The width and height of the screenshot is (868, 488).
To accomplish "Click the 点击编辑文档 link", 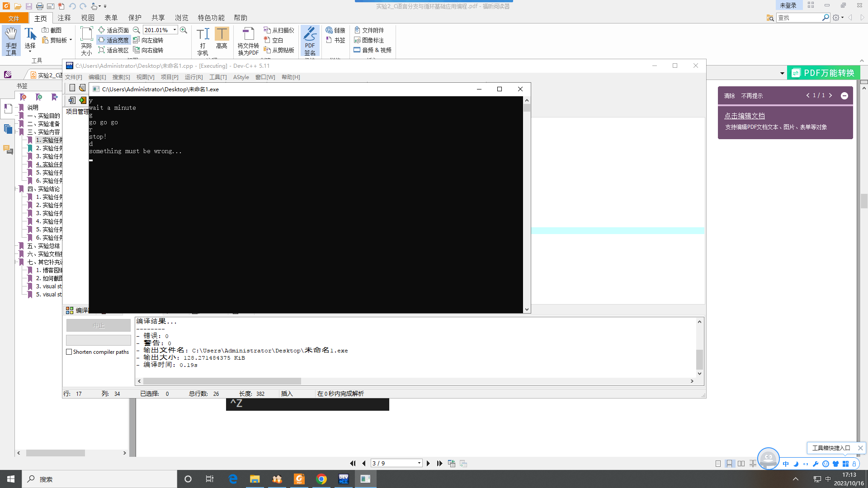I will click(745, 116).
